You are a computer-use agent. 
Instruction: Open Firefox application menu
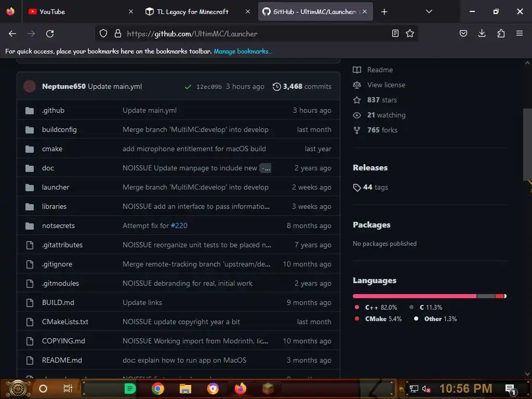tap(520, 33)
